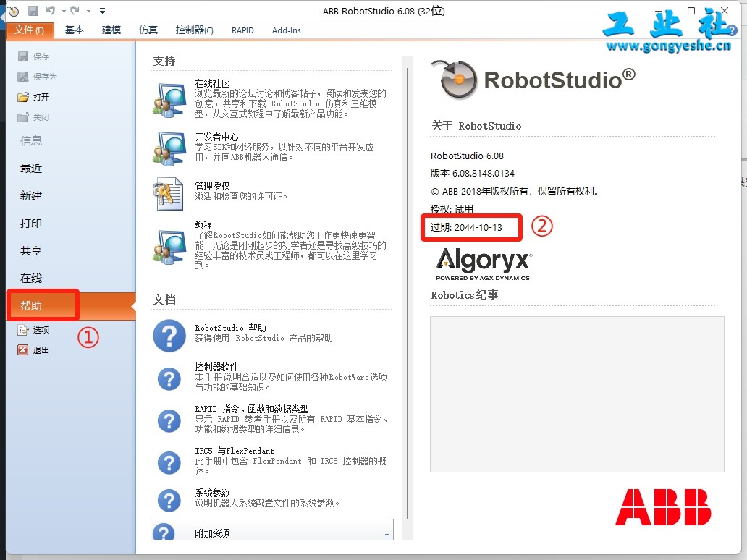Click the Robotics纪事 news box
This screenshot has height=560, width=747.
pyautogui.click(x=577, y=394)
